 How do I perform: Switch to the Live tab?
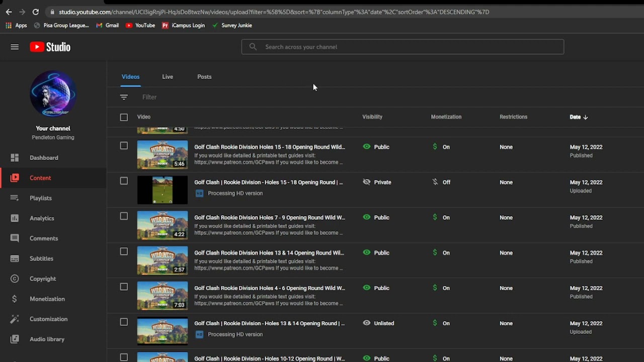point(168,77)
